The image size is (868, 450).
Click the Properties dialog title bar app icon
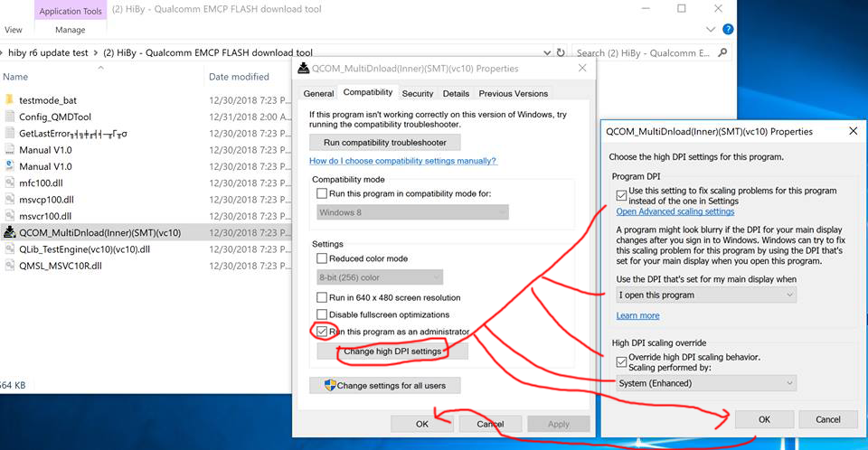tap(304, 68)
